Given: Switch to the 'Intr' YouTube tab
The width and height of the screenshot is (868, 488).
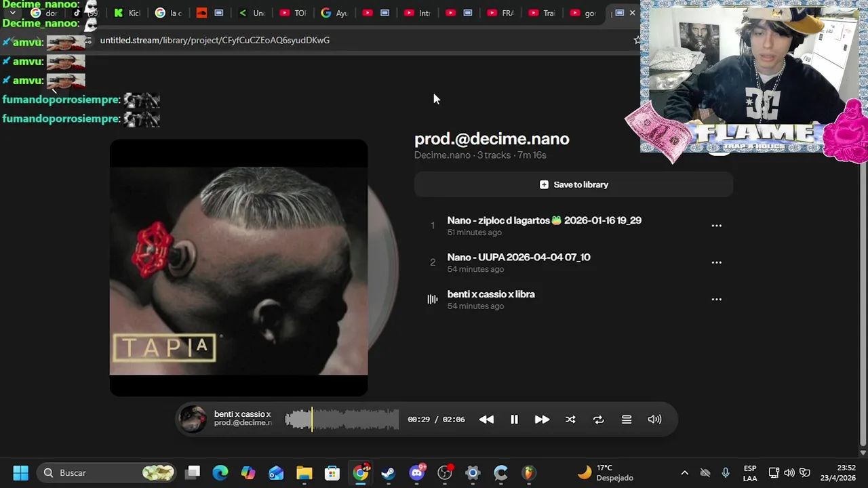Looking at the screenshot, I should click(417, 13).
